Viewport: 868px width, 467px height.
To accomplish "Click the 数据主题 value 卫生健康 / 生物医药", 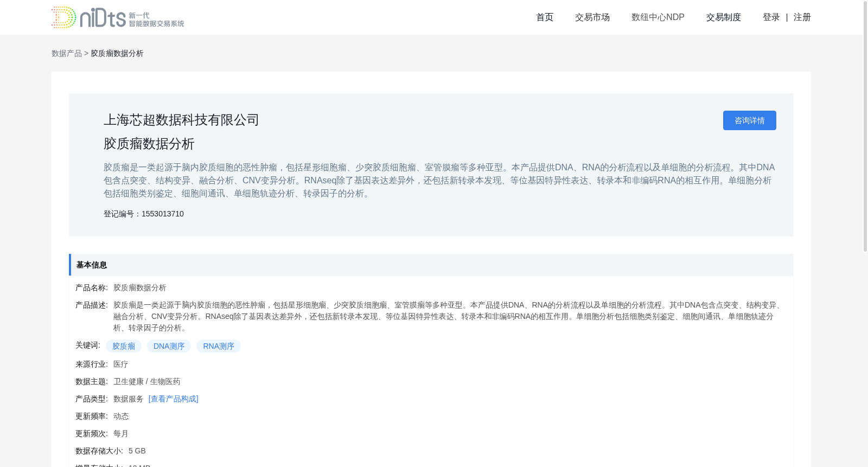I will click(x=147, y=381).
